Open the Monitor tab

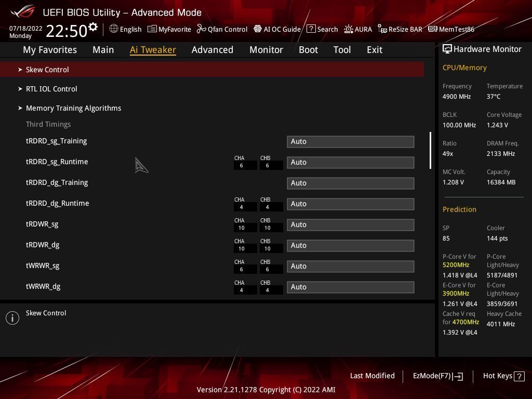pos(266,50)
